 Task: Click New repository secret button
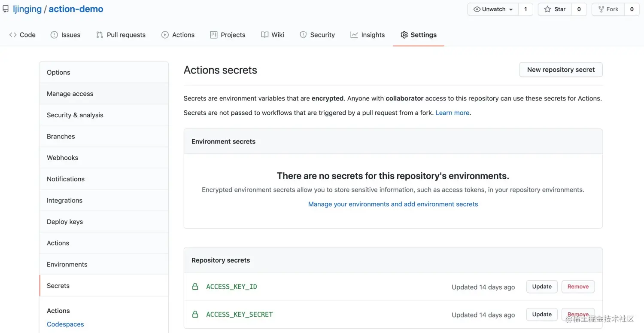coord(561,70)
